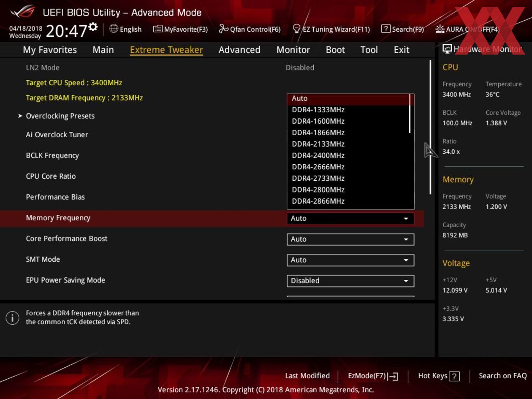Image resolution: width=532 pixels, height=399 pixels.
Task: Select the Extreme Tweaker tab
Action: (166, 50)
